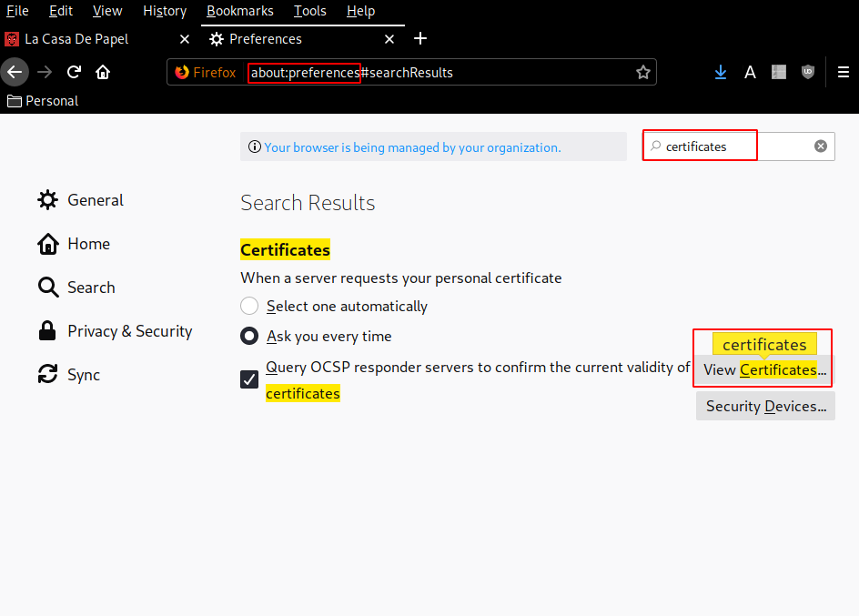859x616 pixels.
Task: Open a new tab with plus button
Action: [x=419, y=38]
